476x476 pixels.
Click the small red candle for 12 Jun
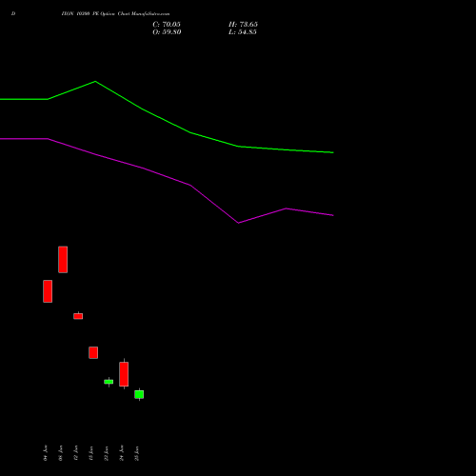[x=78, y=316]
